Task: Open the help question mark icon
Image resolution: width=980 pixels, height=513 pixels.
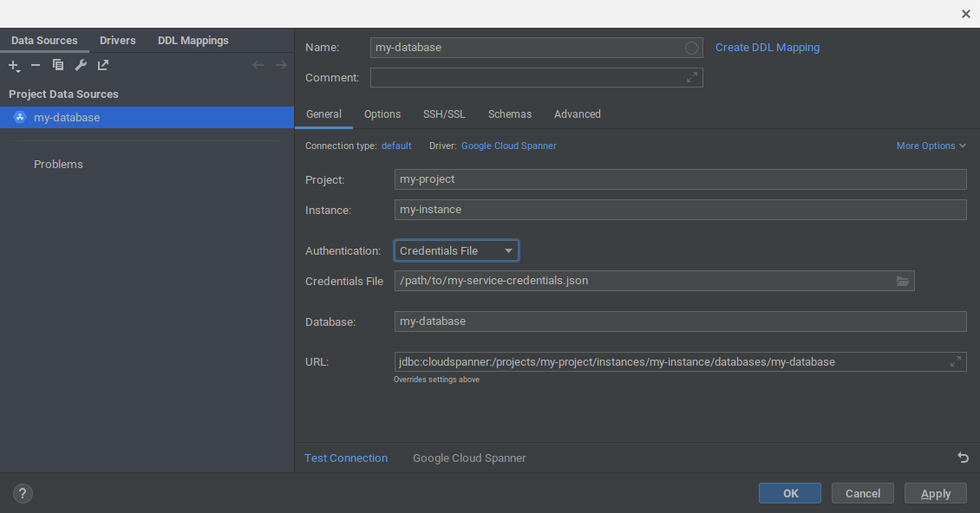Action: coord(23,492)
